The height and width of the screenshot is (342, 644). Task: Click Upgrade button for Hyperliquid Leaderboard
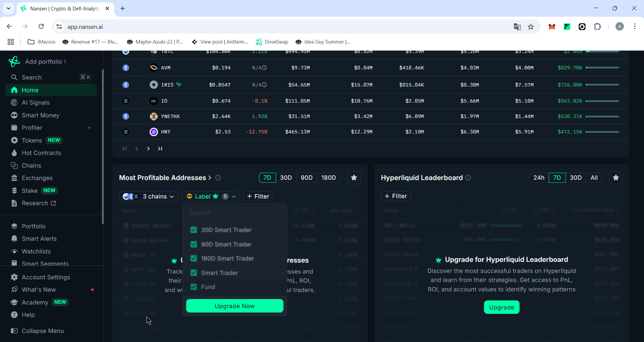click(501, 307)
